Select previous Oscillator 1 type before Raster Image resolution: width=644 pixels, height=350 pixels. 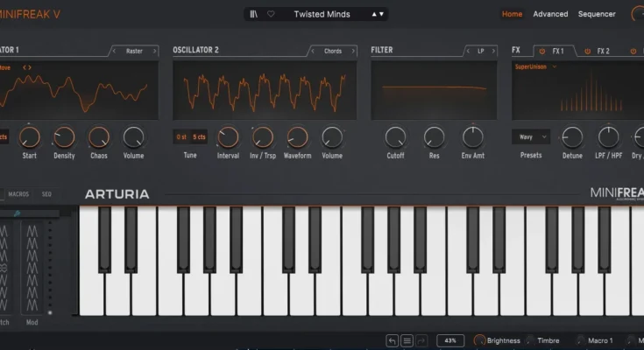[114, 51]
